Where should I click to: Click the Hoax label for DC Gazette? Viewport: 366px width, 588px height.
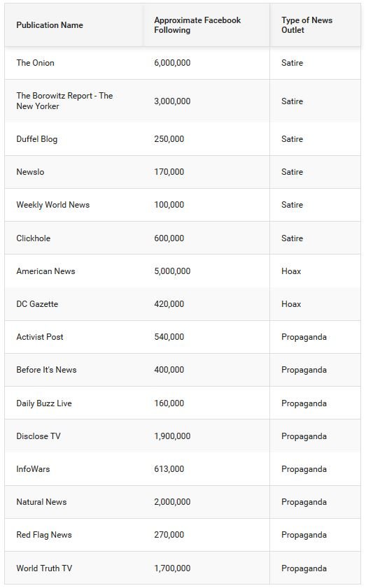click(291, 303)
